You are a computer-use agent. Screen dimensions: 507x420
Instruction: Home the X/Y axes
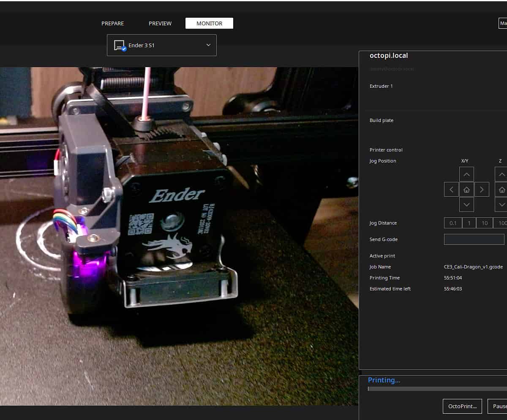tap(466, 190)
